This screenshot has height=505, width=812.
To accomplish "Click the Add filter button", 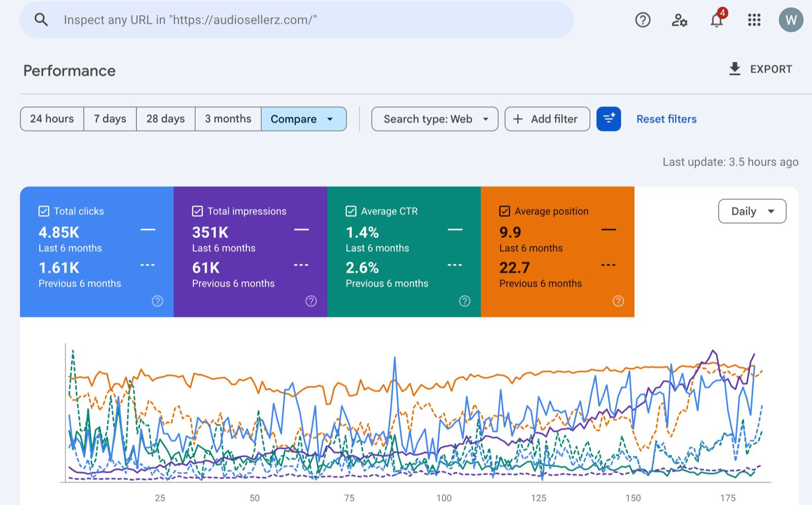I will (547, 119).
